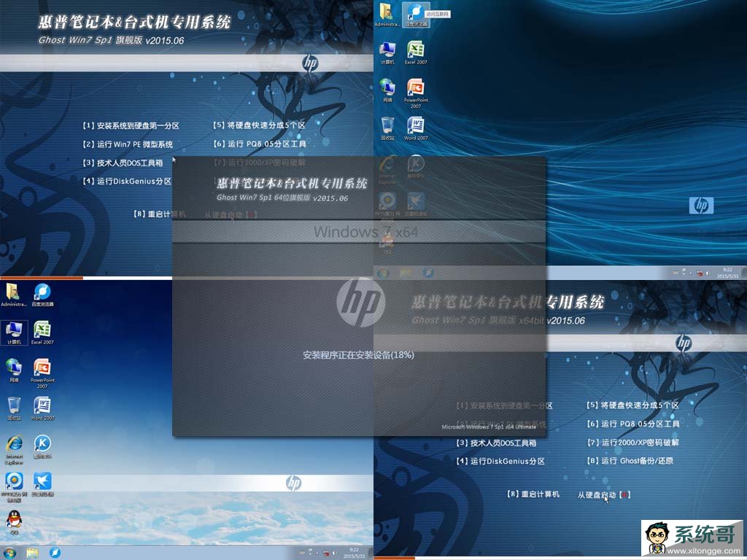Select [7] 运行2000/XP密码破解 in the x64bit boot menu
The height and width of the screenshot is (560, 747).
[x=632, y=443]
